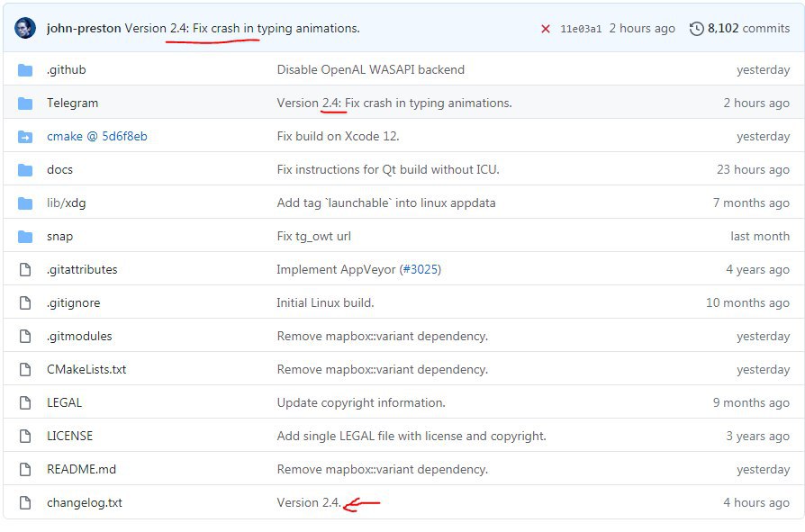Open the LEGAL file
Viewport: 805px width, 532px height.
pyautogui.click(x=64, y=403)
